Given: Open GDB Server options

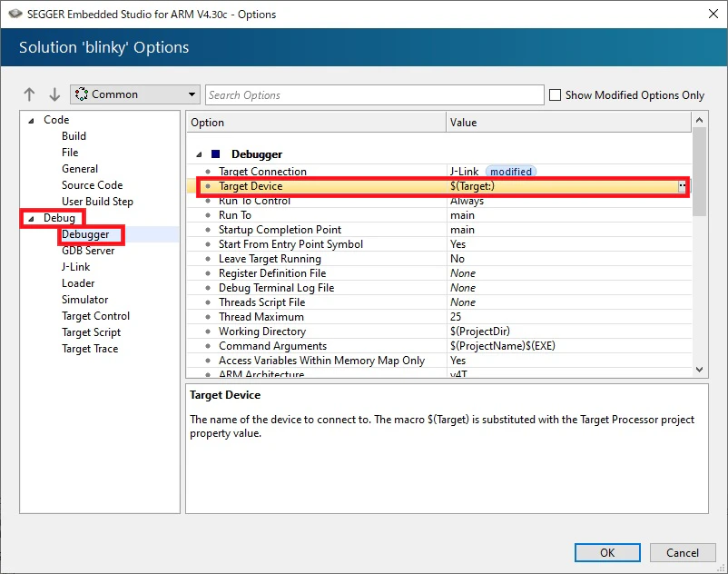Looking at the screenshot, I should coord(88,251).
